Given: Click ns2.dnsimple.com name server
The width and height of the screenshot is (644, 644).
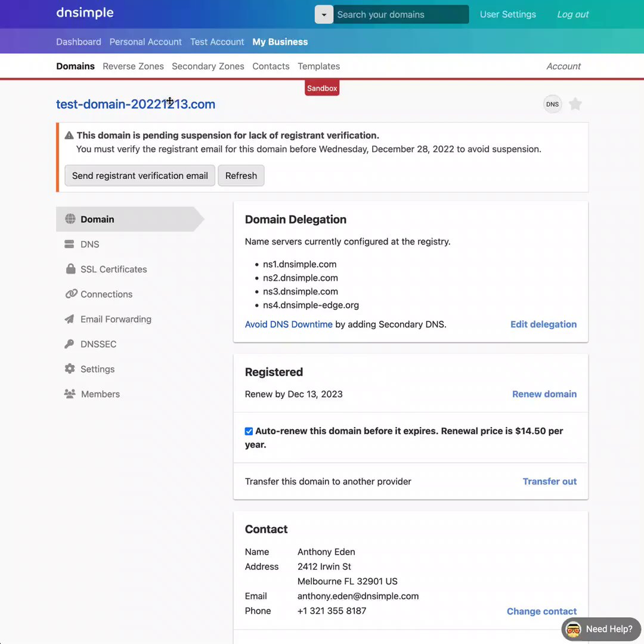Looking at the screenshot, I should [x=300, y=278].
